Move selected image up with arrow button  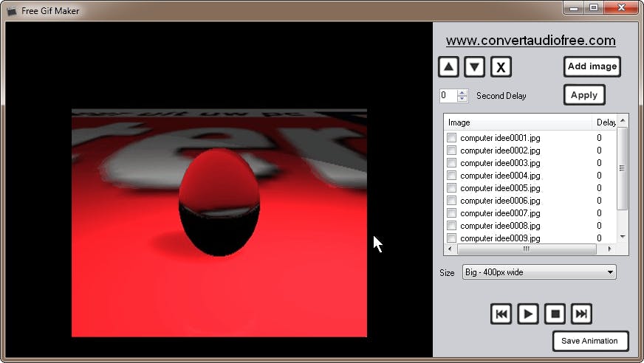pyautogui.click(x=448, y=67)
